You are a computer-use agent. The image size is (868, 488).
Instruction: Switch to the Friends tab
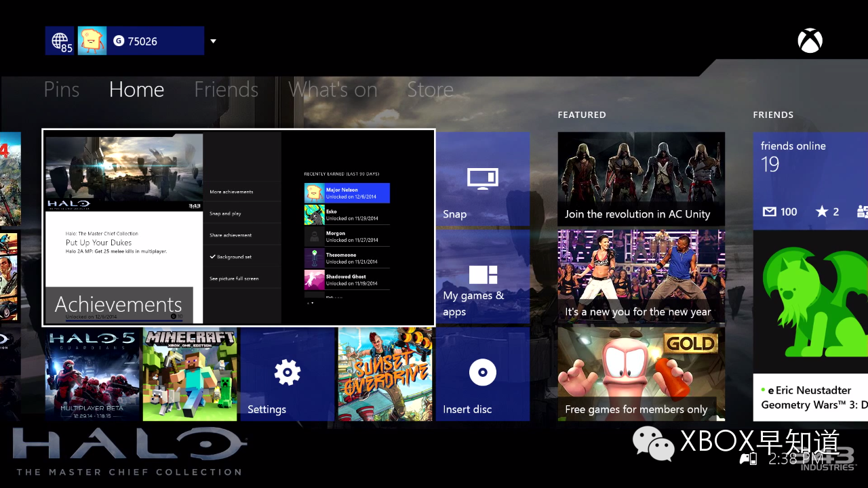coord(226,89)
